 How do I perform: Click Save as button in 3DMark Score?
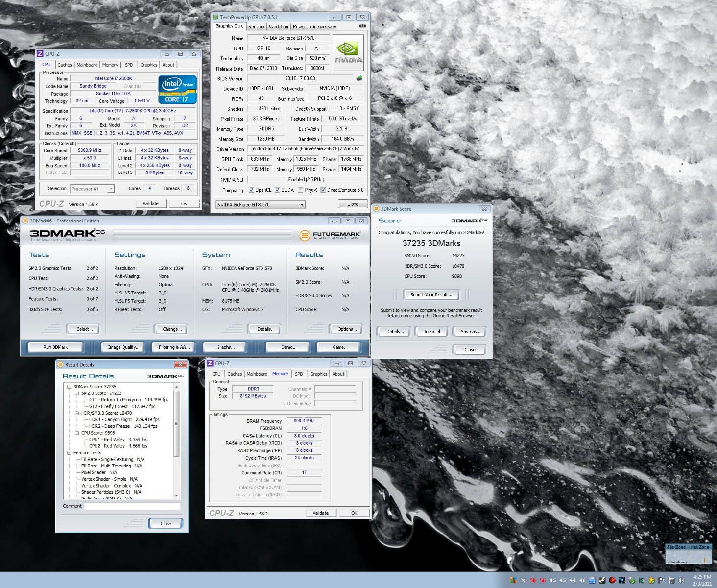470,331
